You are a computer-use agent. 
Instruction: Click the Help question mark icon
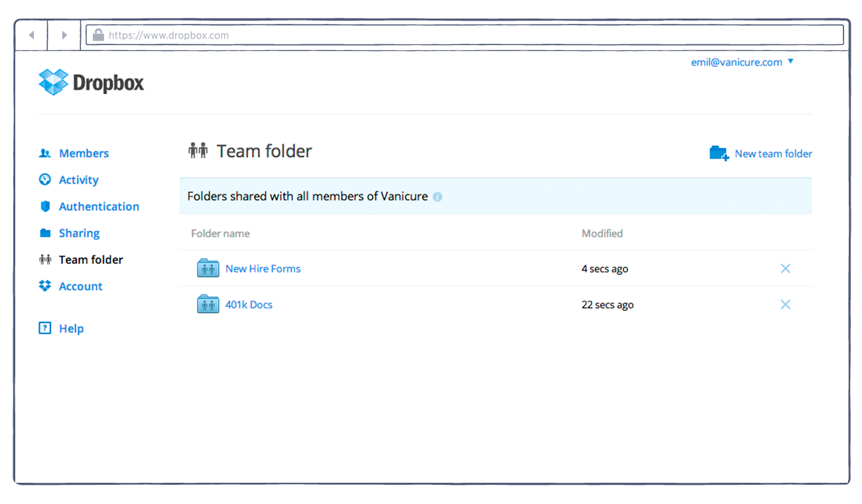[45, 328]
